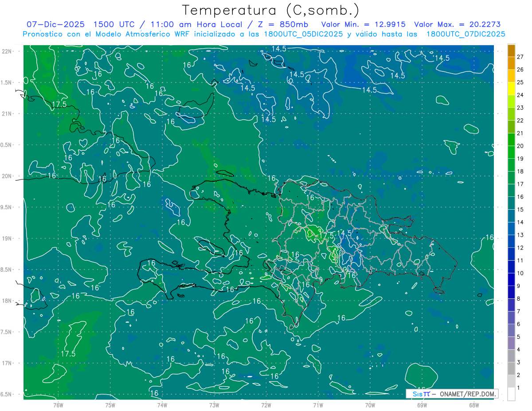Image resolution: width=532 pixels, height=411 pixels.
Task: Click the '6.5N' latitude axis label
Action: [7, 394]
